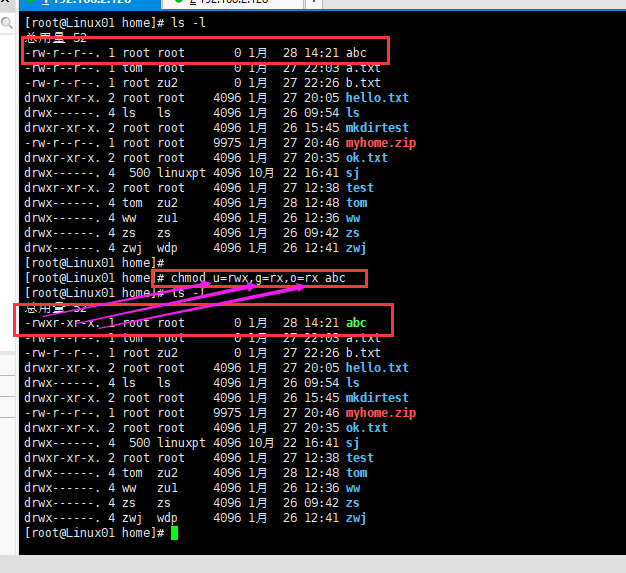This screenshot has height=573, width=626.
Task: Click mkdirtest in the listing after chmod
Action: [377, 398]
